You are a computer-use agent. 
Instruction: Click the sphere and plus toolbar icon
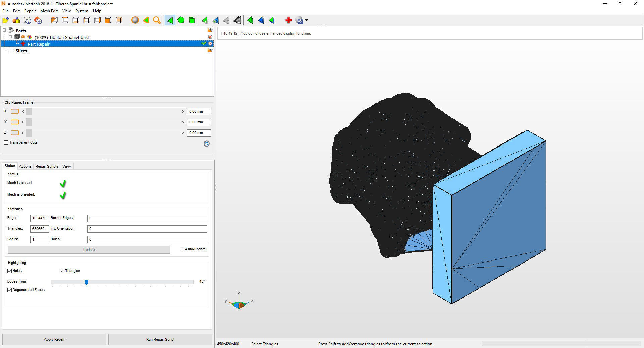point(38,20)
